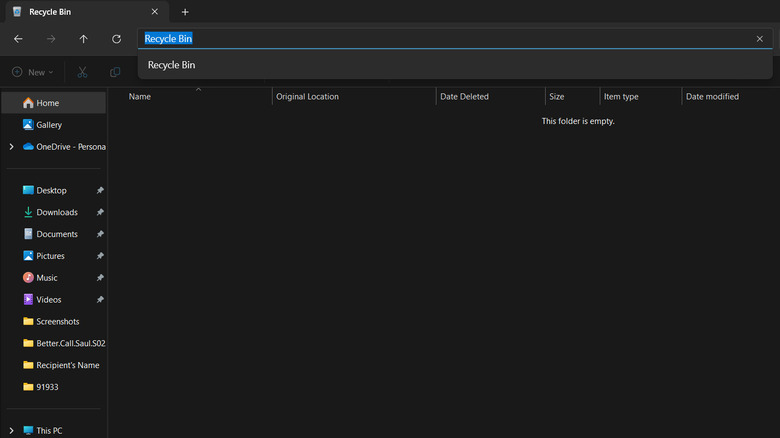Open Gallery in the sidebar
This screenshot has width=780, height=438.
(48, 125)
